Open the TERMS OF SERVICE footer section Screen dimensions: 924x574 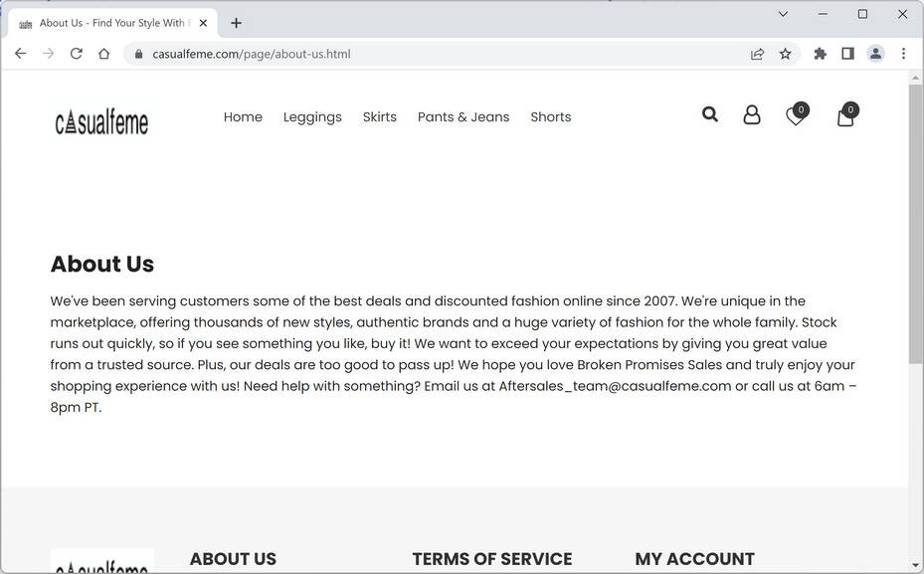click(x=491, y=558)
